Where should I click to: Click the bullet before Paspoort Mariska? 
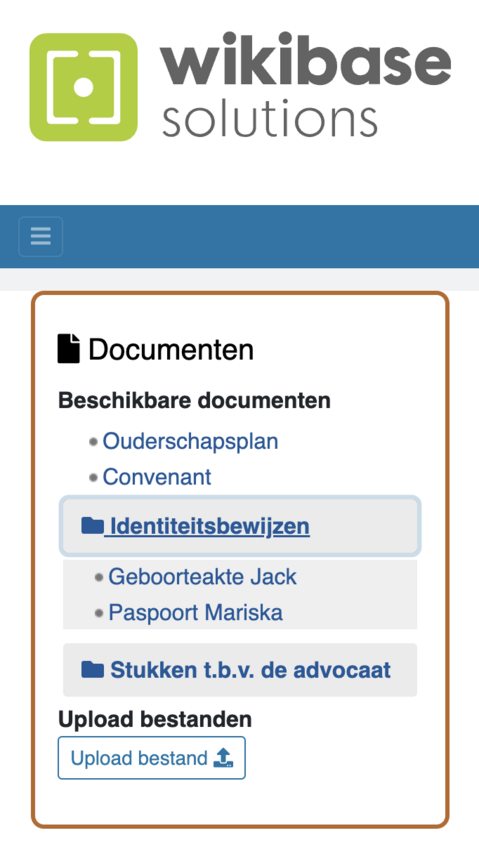(x=99, y=613)
